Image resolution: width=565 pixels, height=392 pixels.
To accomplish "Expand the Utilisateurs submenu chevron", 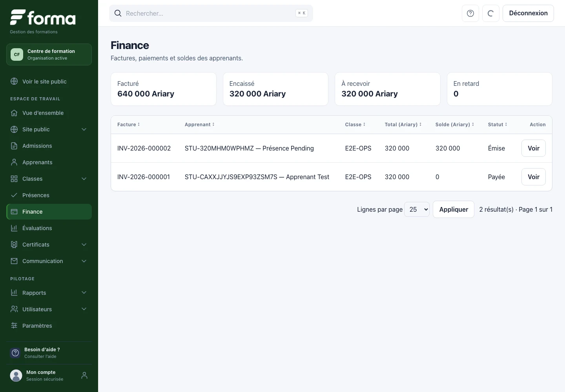I will (84, 309).
